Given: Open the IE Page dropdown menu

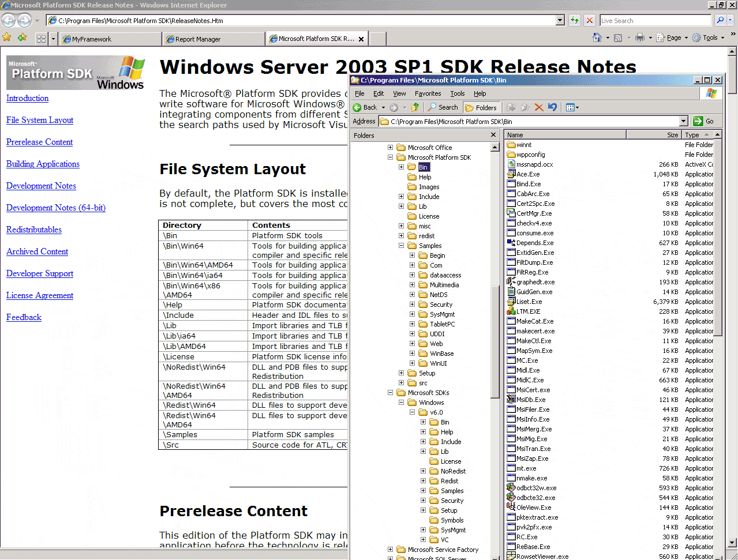Looking at the screenshot, I should pyautogui.click(x=672, y=38).
